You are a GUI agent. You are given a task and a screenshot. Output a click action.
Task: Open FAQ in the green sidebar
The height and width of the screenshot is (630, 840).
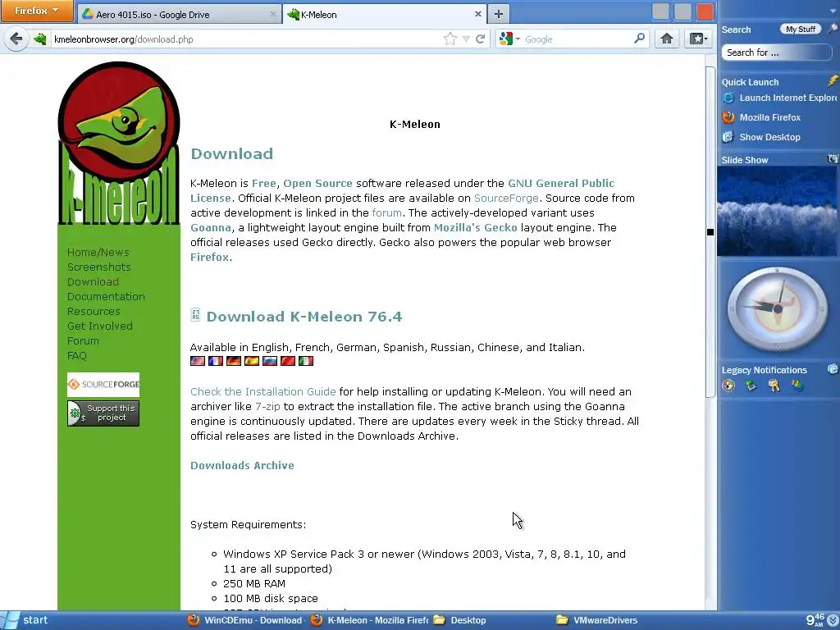coord(76,356)
